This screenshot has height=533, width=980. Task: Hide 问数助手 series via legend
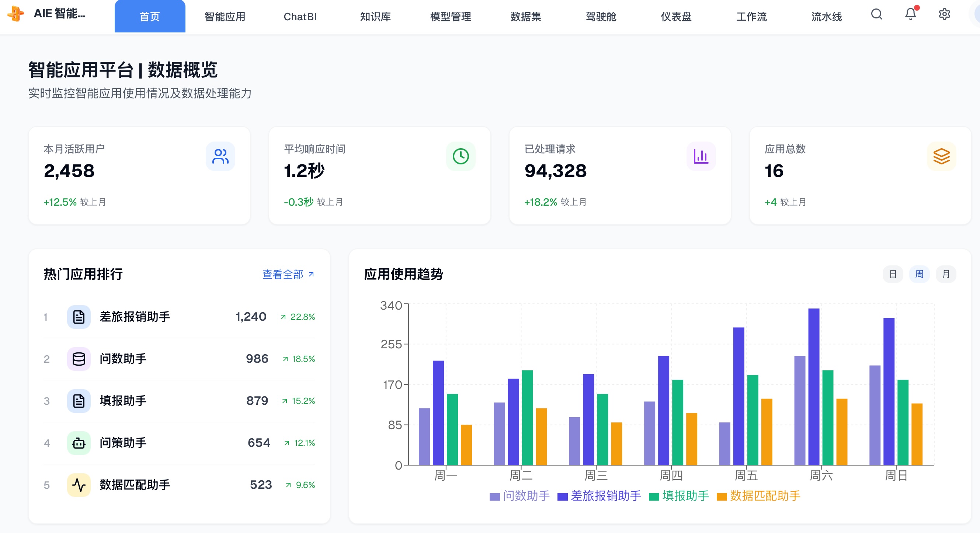[x=519, y=496]
